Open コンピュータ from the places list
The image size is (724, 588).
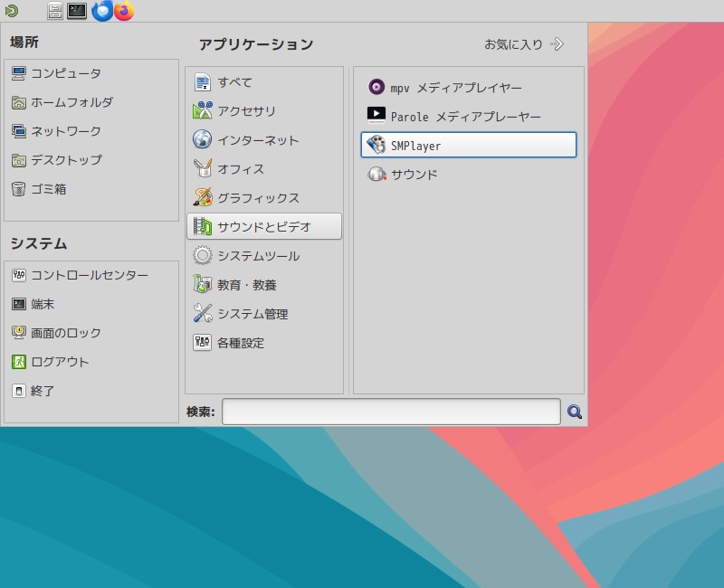pos(66,73)
